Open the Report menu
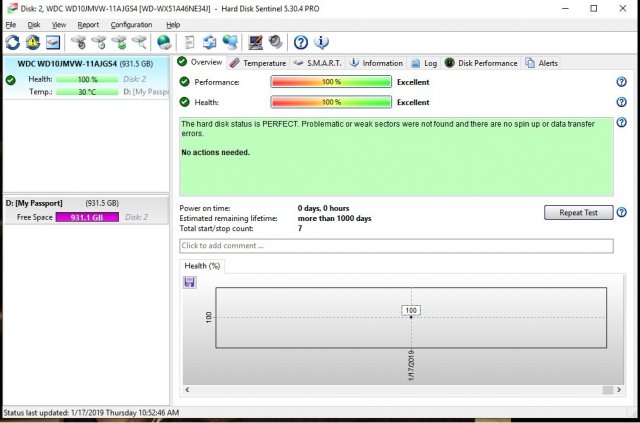640x423 pixels. pos(88,24)
